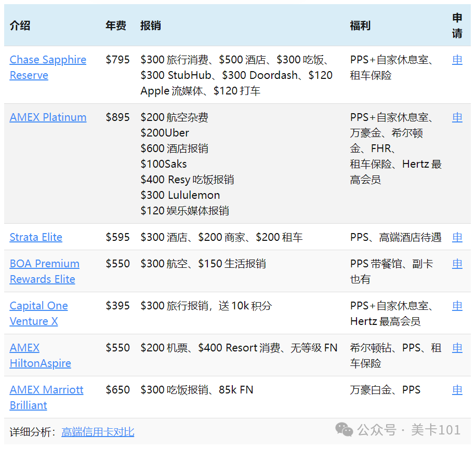Click the Hertz 最高会员 text in Venture X row

385,321
